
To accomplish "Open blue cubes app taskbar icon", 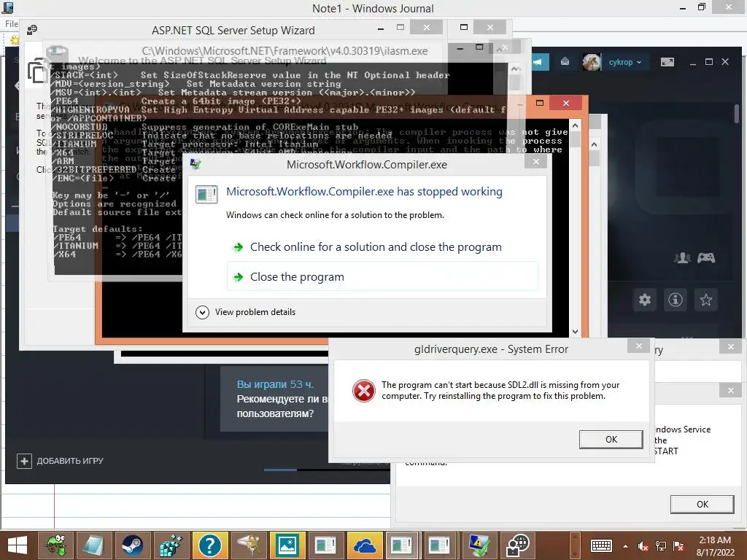I will pos(171,545).
